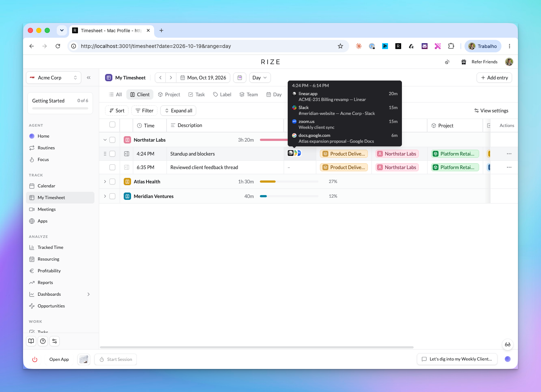Image resolution: width=541 pixels, height=392 pixels.
Task: Open the calendar-today icon next to the date
Action: tap(240, 78)
